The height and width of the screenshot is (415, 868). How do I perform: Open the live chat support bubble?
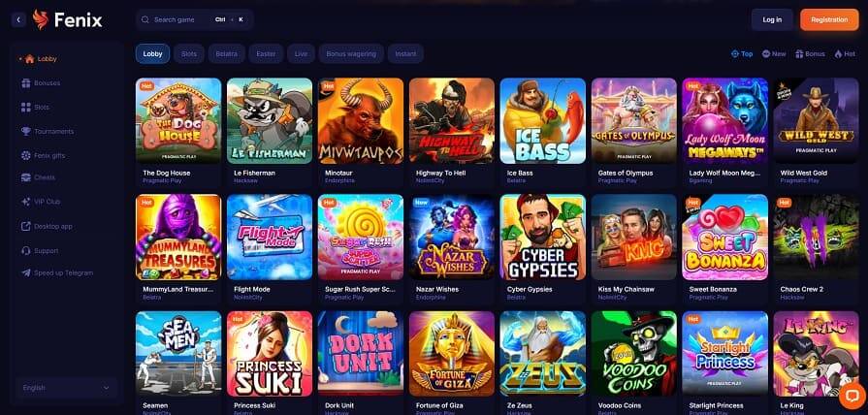(x=852, y=395)
